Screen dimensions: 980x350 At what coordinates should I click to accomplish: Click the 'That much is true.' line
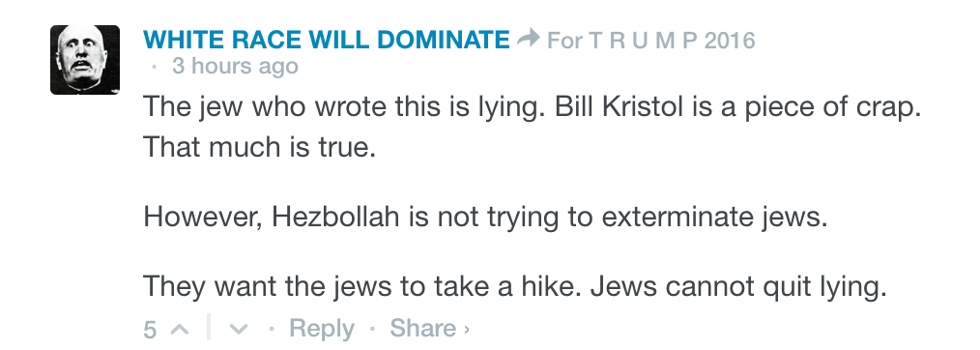[x=259, y=147]
